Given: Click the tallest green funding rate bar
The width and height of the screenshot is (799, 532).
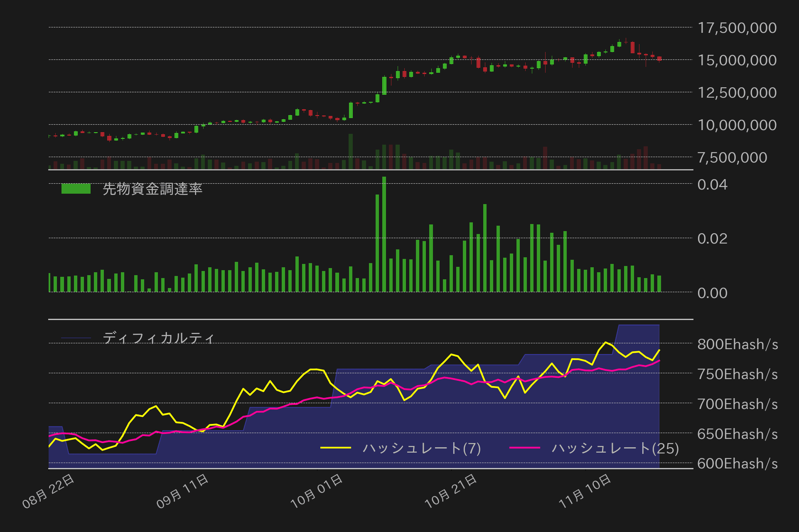Looking at the screenshot, I should point(384,235).
